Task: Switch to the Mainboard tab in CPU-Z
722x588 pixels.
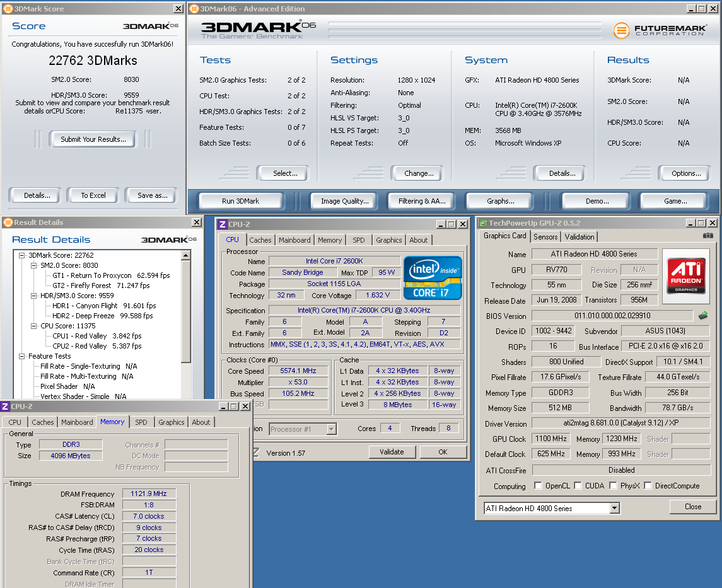Action: [294, 240]
